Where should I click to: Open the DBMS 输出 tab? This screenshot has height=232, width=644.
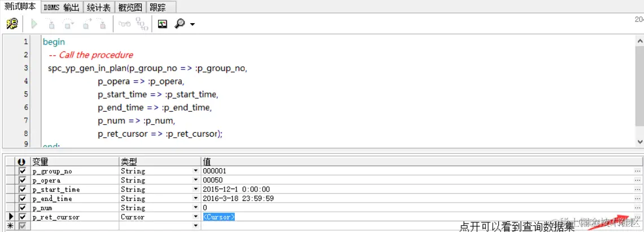(x=61, y=7)
